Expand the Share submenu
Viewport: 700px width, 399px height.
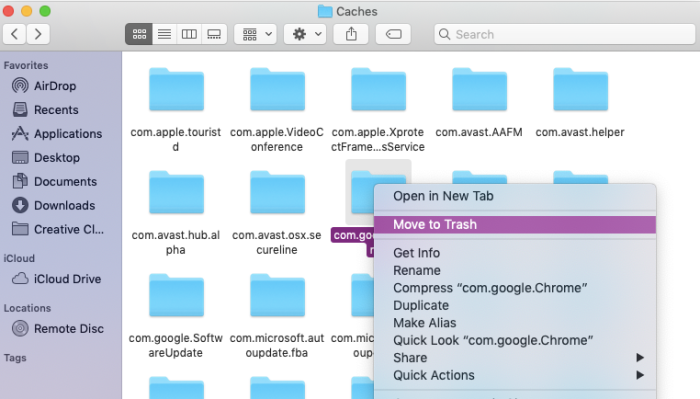tap(515, 357)
